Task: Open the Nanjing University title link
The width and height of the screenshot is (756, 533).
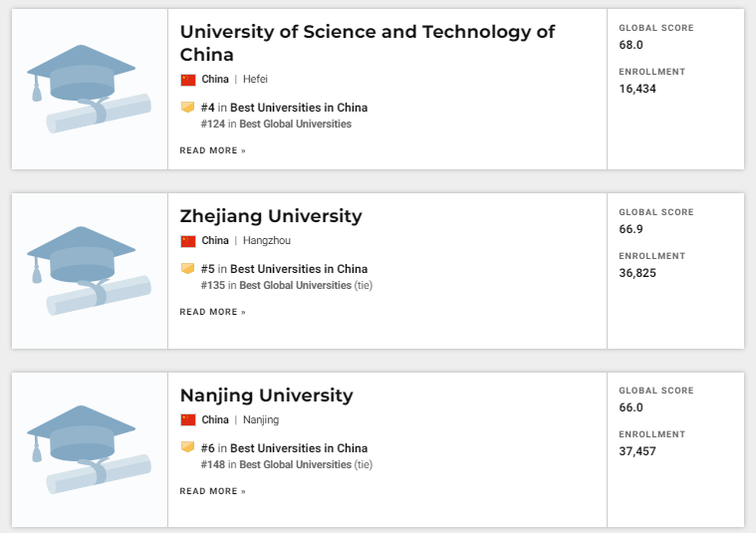Action: [267, 396]
